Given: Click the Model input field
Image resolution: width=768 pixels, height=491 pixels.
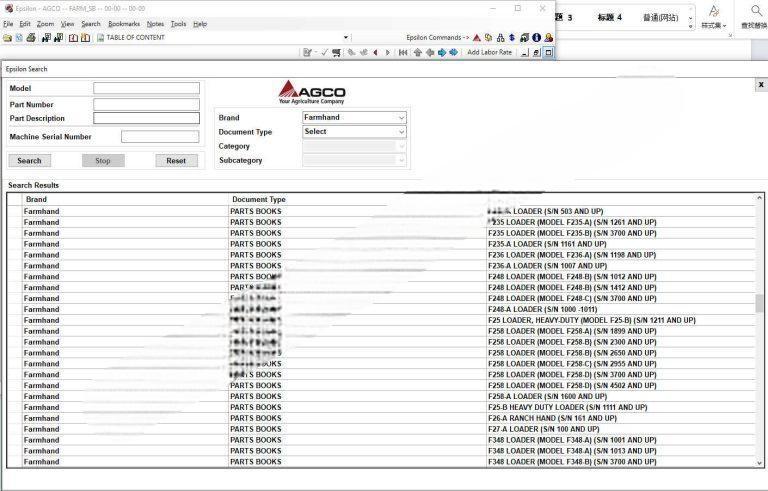Looking at the screenshot, I should click(x=146, y=88).
